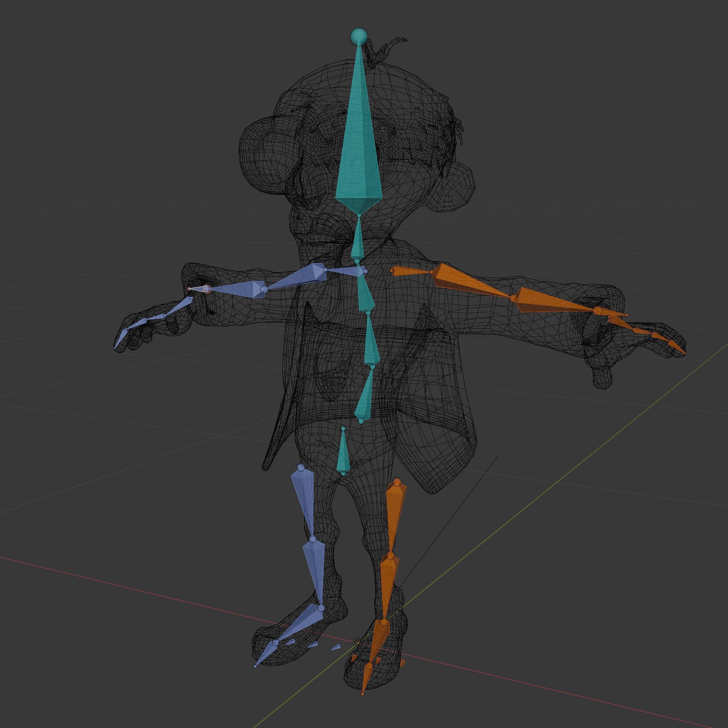Viewport: 728px width, 728px height.
Task: Click the blue hip joint sphere
Action: pos(300,468)
